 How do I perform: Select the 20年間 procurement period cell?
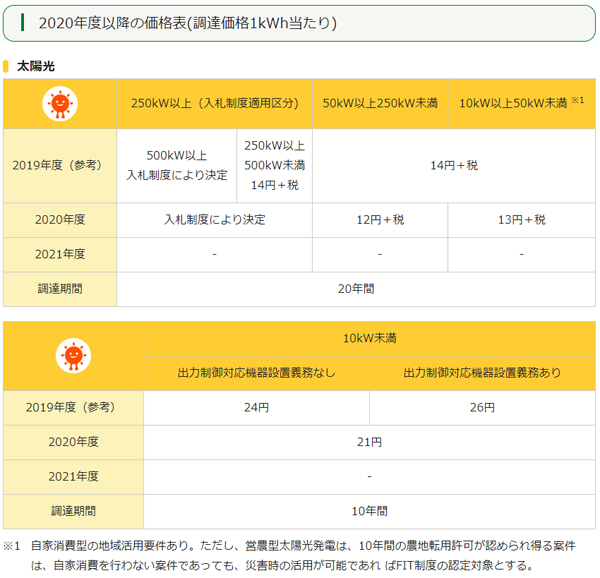point(356,289)
